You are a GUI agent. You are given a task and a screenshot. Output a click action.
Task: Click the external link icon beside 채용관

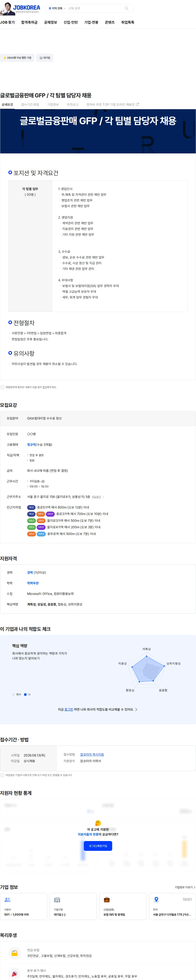pyautogui.click(x=138, y=104)
